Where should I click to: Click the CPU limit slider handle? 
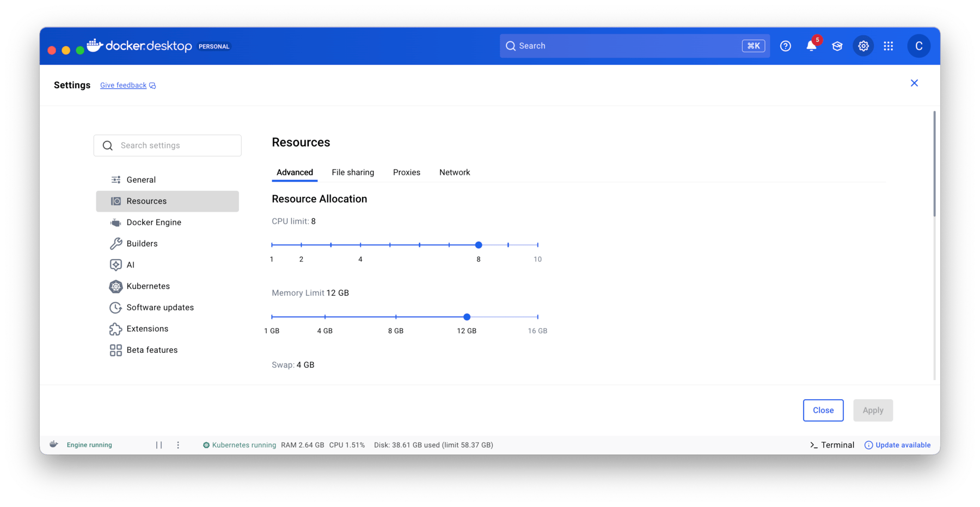click(479, 245)
